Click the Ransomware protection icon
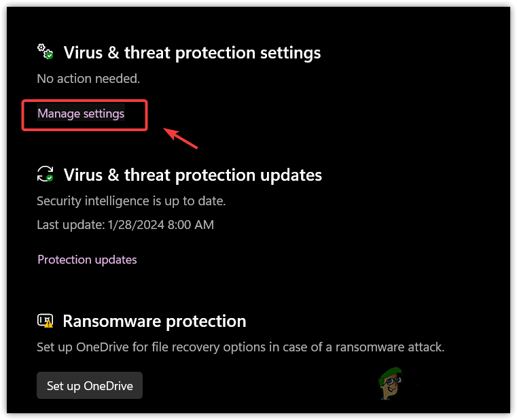 coord(45,320)
